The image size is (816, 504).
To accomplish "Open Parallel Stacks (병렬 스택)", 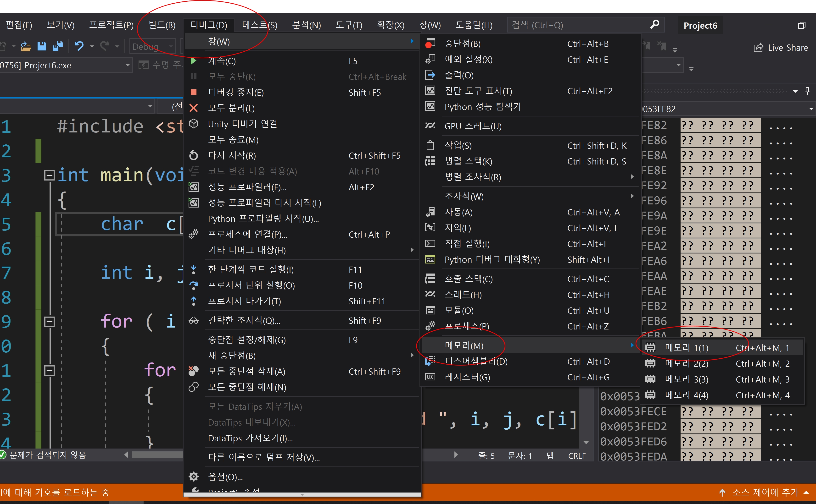I will (531, 161).
